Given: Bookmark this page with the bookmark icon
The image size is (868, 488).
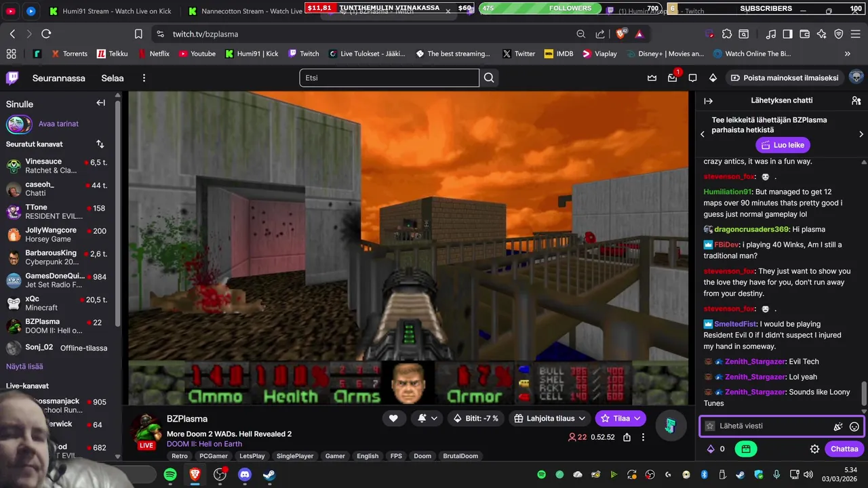Looking at the screenshot, I should [x=138, y=34].
